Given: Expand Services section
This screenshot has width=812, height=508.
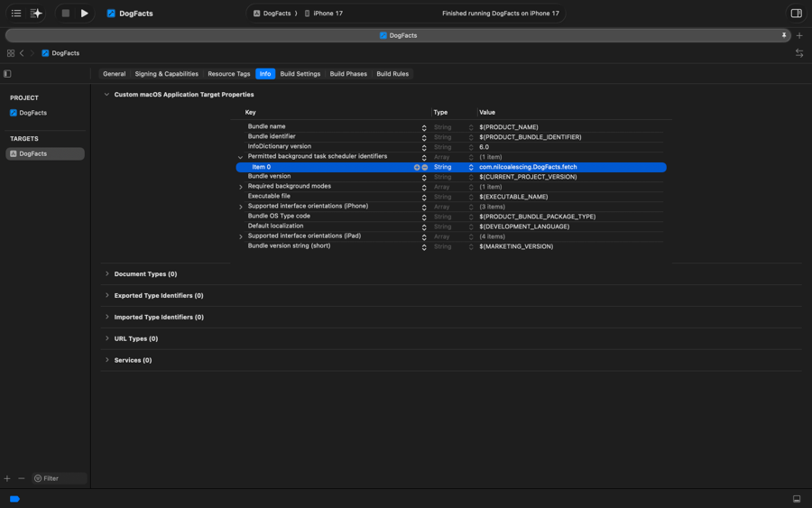Looking at the screenshot, I should (x=106, y=360).
